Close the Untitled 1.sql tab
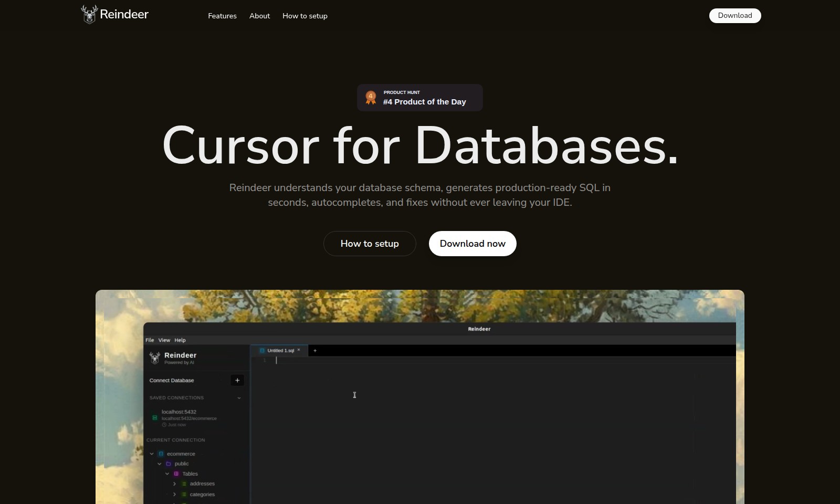This screenshot has width=840, height=504. click(x=299, y=350)
